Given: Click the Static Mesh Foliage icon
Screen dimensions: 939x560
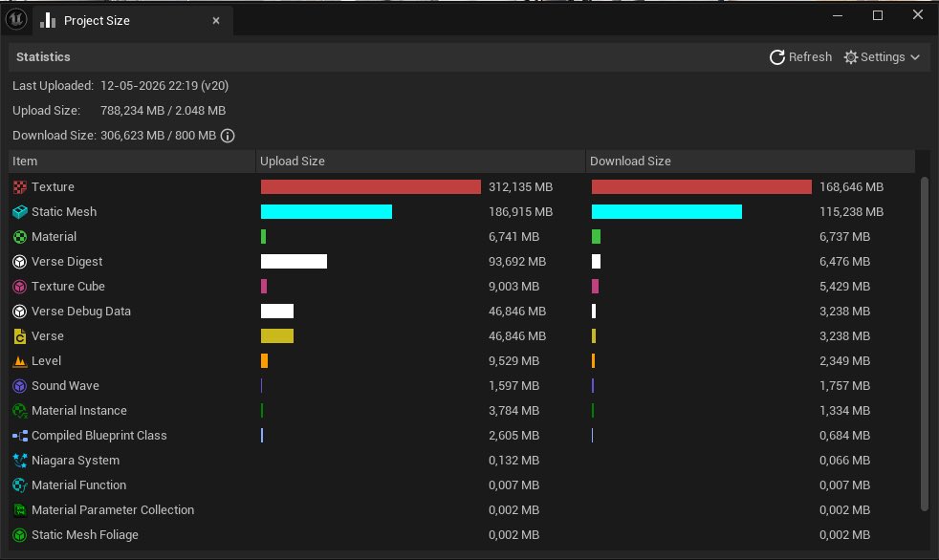Looking at the screenshot, I should pos(20,535).
